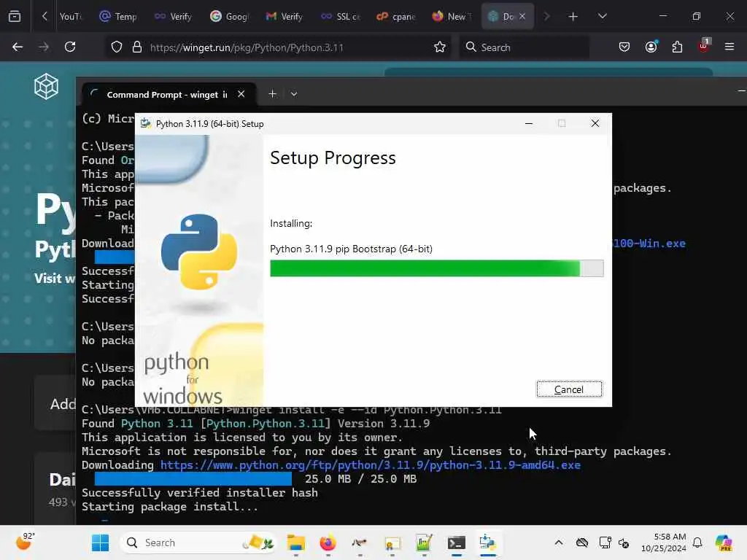Open the OneDrive tray icon
The height and width of the screenshot is (560, 747).
(582, 542)
